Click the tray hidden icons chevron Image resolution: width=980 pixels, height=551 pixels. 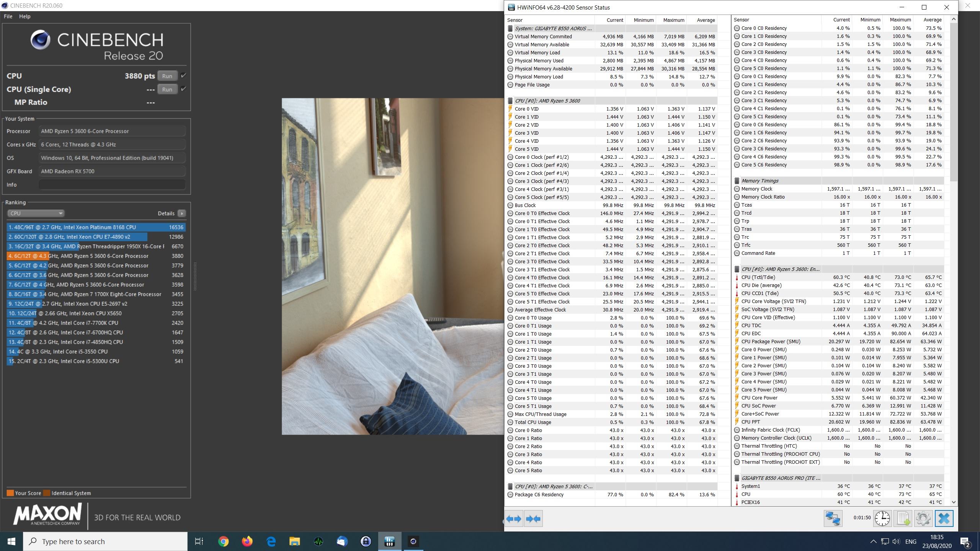coord(873,541)
